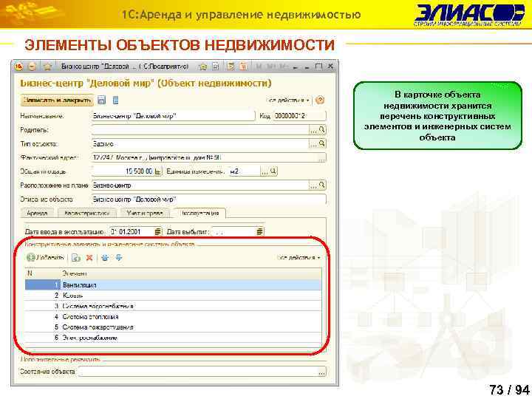Click the floppy disk Save icon
Viewport: 532px width, 399px height.
101,100
